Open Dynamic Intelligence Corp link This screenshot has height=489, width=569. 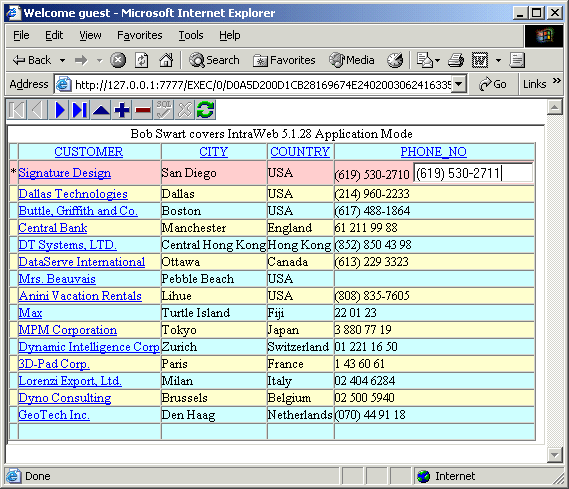coord(89,347)
